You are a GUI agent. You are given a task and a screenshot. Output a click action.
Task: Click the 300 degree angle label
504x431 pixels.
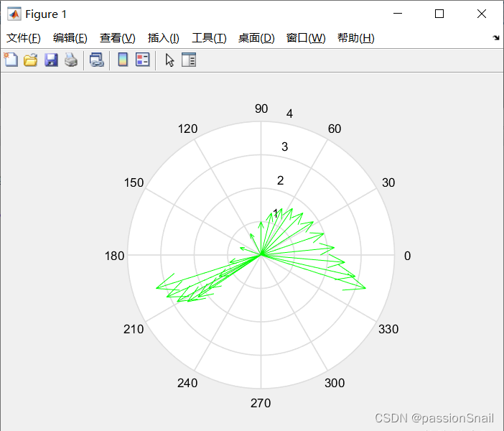(335, 383)
